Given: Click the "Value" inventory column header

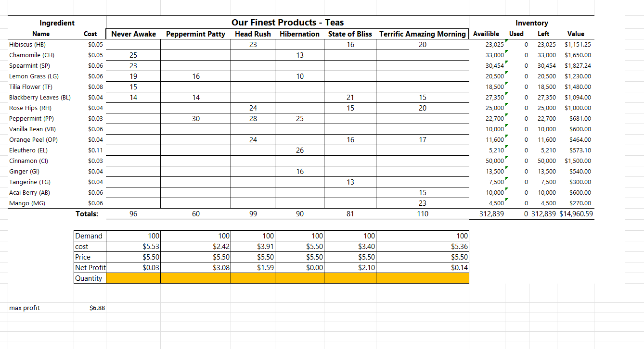Looking at the screenshot, I should pyautogui.click(x=576, y=34).
